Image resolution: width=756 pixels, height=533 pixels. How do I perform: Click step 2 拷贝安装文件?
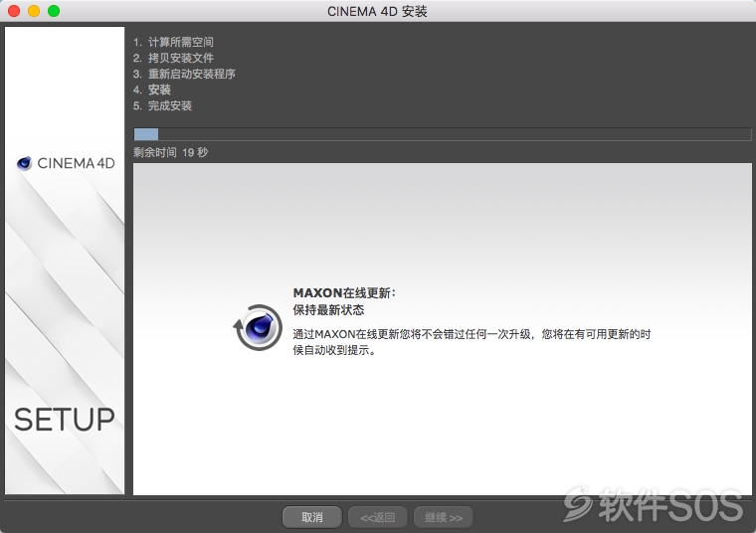coord(173,58)
